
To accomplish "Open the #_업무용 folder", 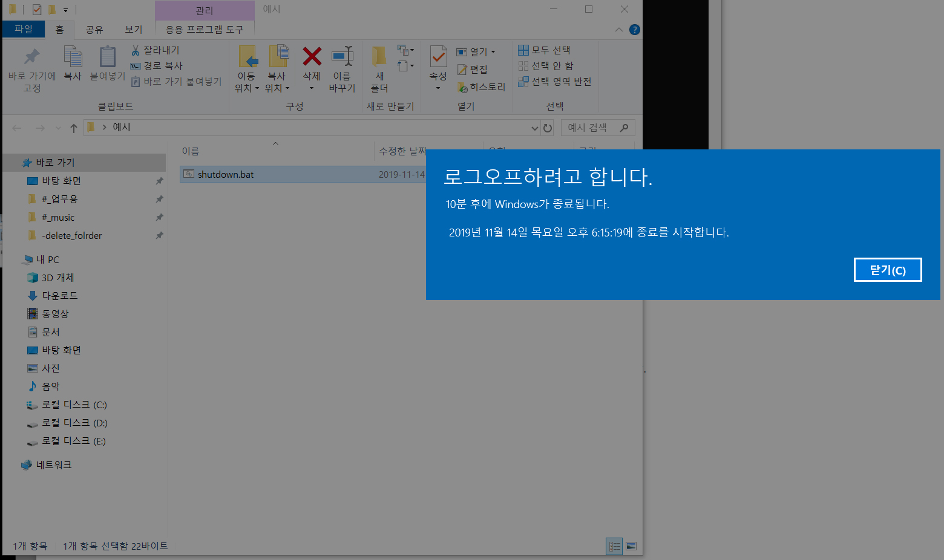I will (59, 198).
